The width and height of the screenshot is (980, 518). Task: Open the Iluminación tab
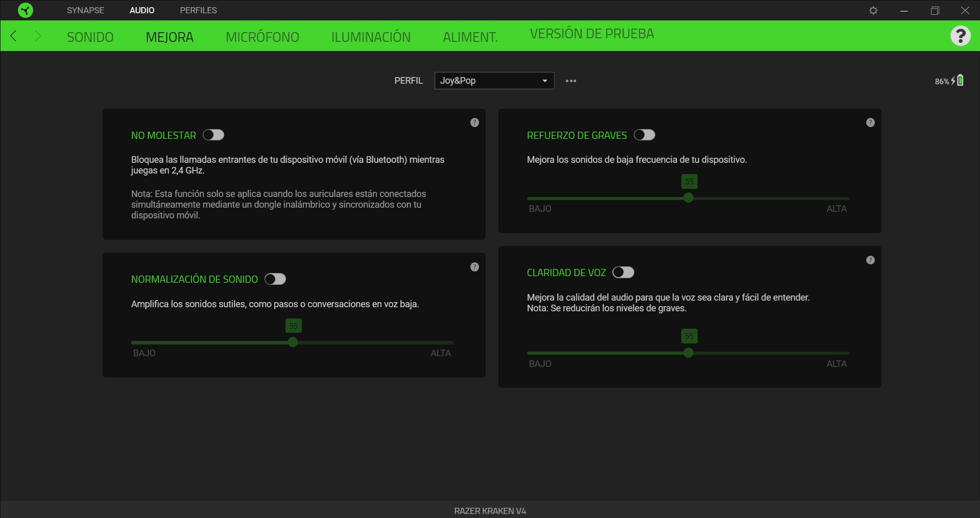[371, 37]
